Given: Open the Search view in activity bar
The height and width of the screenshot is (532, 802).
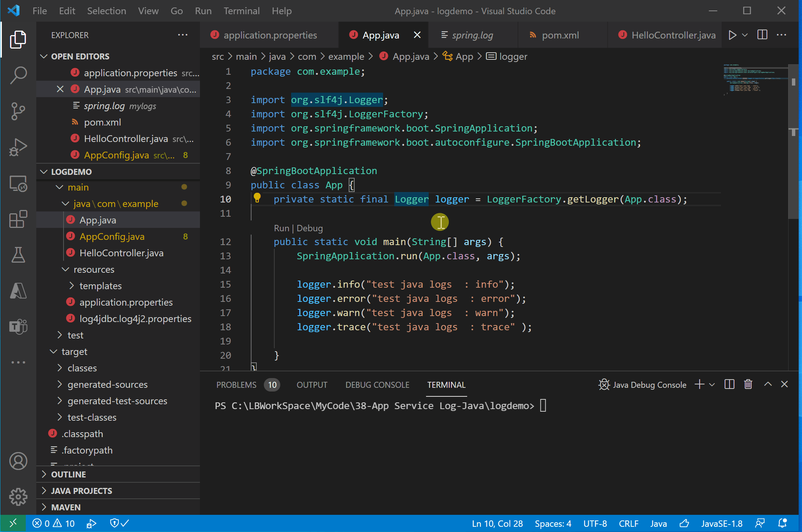Looking at the screenshot, I should (x=18, y=75).
